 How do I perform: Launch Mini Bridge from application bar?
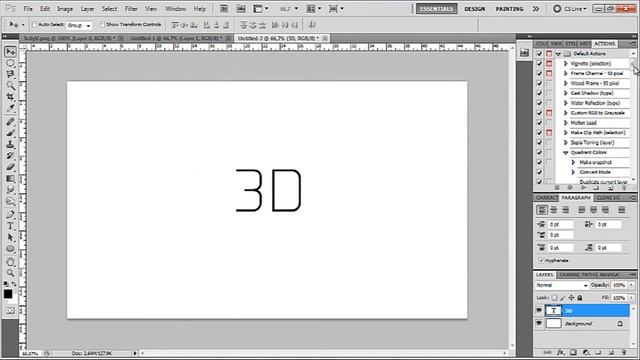point(241,9)
